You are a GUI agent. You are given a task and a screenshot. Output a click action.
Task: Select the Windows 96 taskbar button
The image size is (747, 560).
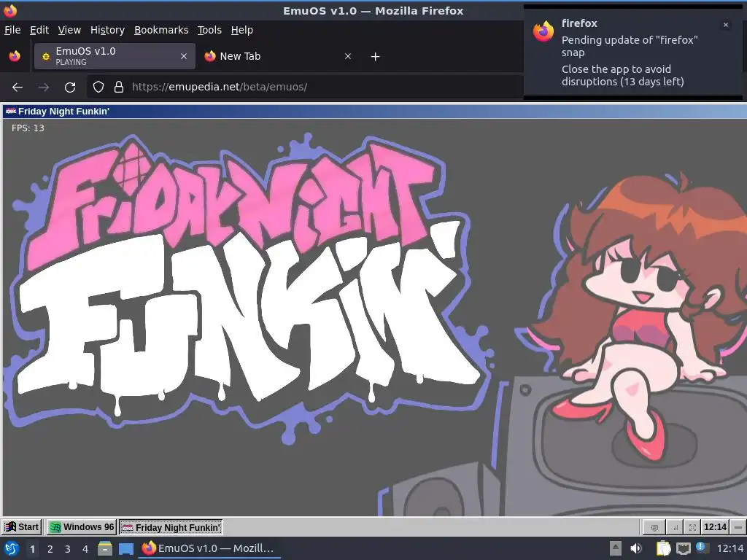82,526
